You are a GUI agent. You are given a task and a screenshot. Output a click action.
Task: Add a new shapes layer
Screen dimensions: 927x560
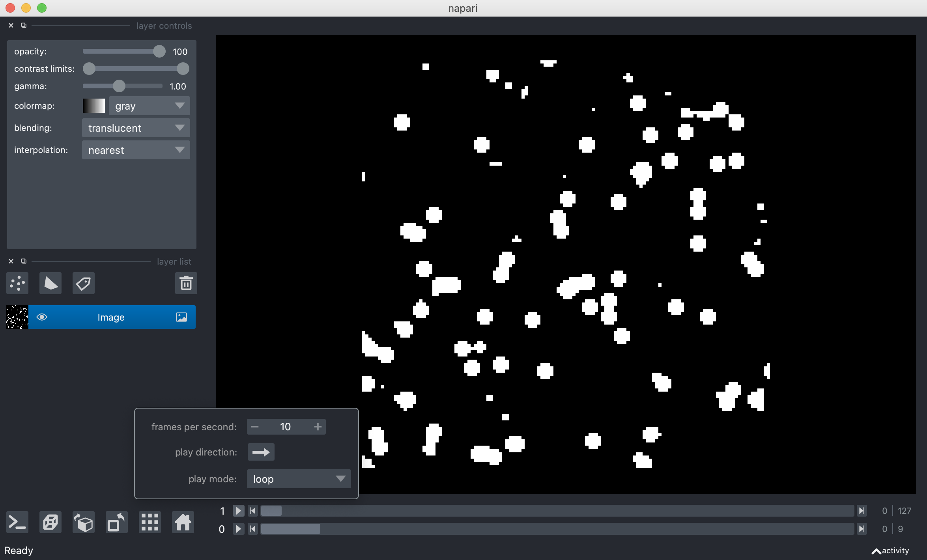tap(50, 283)
